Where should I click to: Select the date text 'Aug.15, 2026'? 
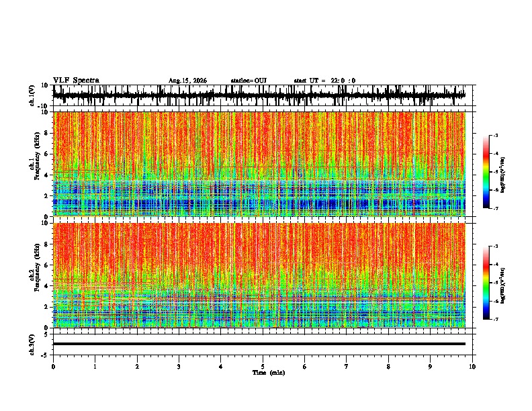(187, 81)
